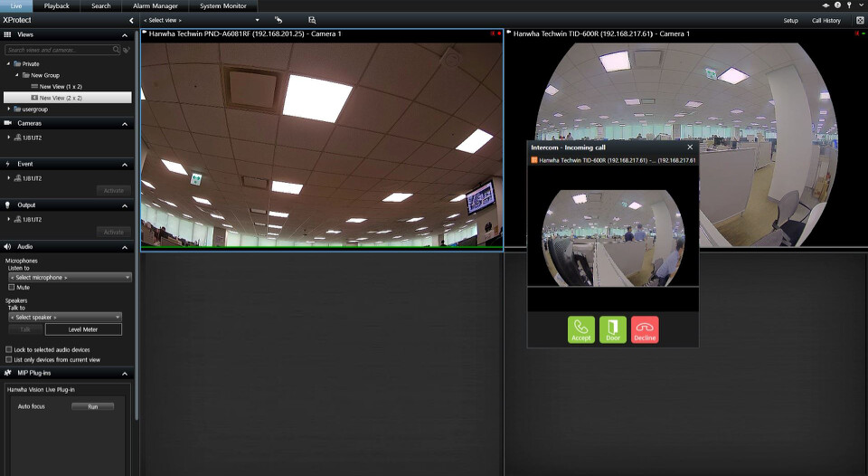Click the search magnifier in views box
Image resolution: width=868 pixels, height=476 pixels.
click(117, 49)
